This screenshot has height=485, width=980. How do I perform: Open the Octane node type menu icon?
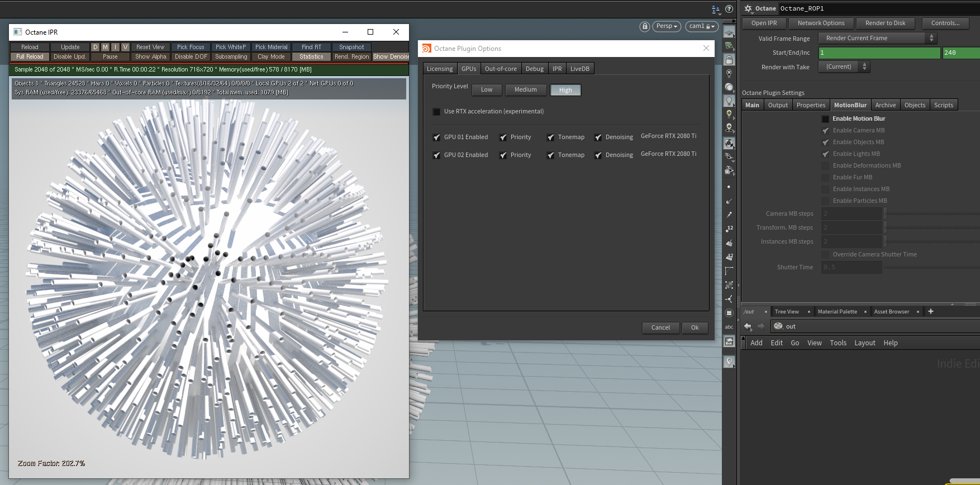click(x=749, y=8)
